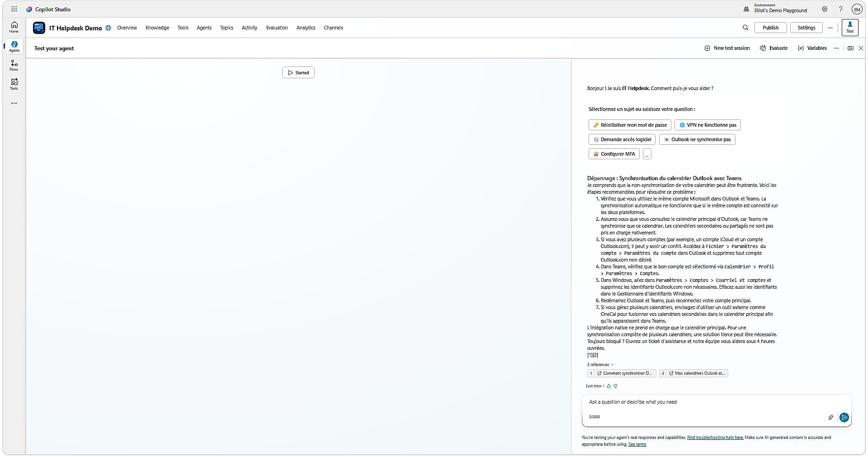Open Tools in the left sidebar
Image resolution: width=868 pixels, height=457 pixels.
point(14,84)
